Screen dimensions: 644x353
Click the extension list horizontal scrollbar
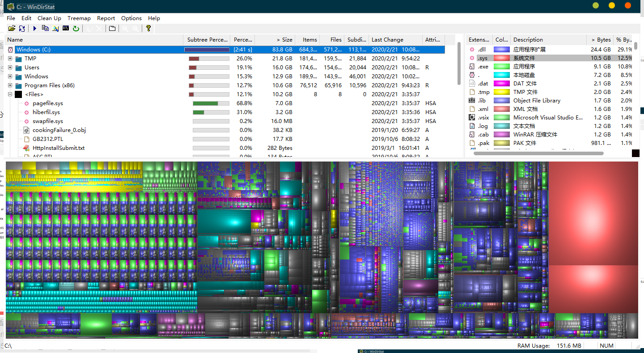pyautogui.click(x=539, y=153)
